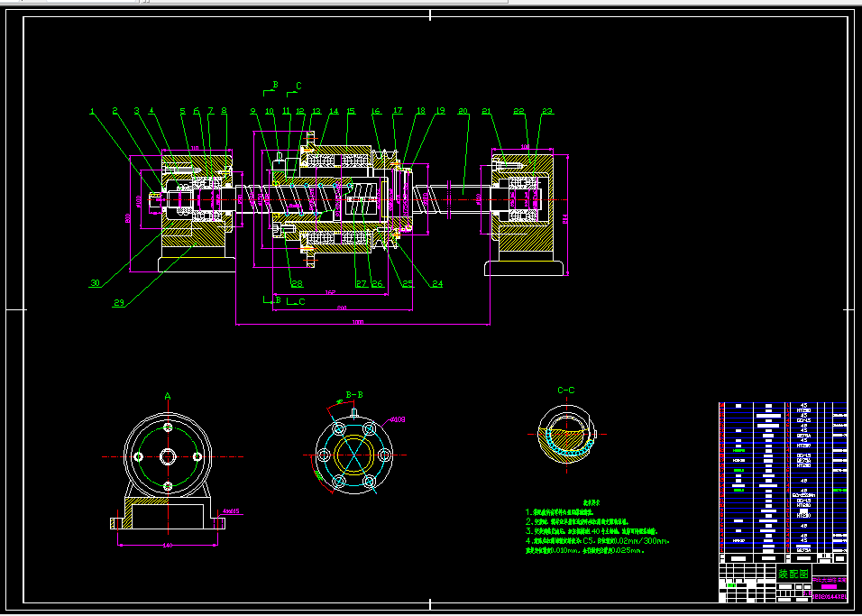Image resolution: width=862 pixels, height=616 pixels.
Task: Click the 140 base width dimension text
Action: (x=169, y=545)
